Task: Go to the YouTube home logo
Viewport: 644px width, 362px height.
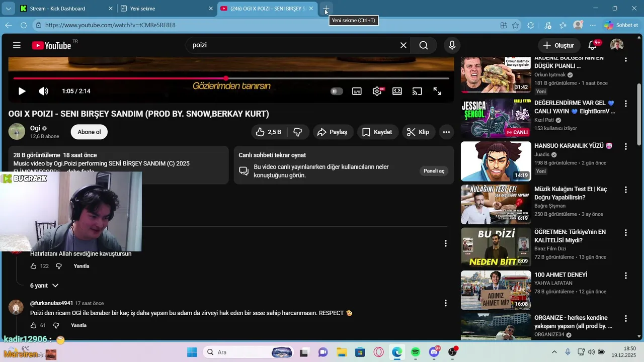Action: 51,45
